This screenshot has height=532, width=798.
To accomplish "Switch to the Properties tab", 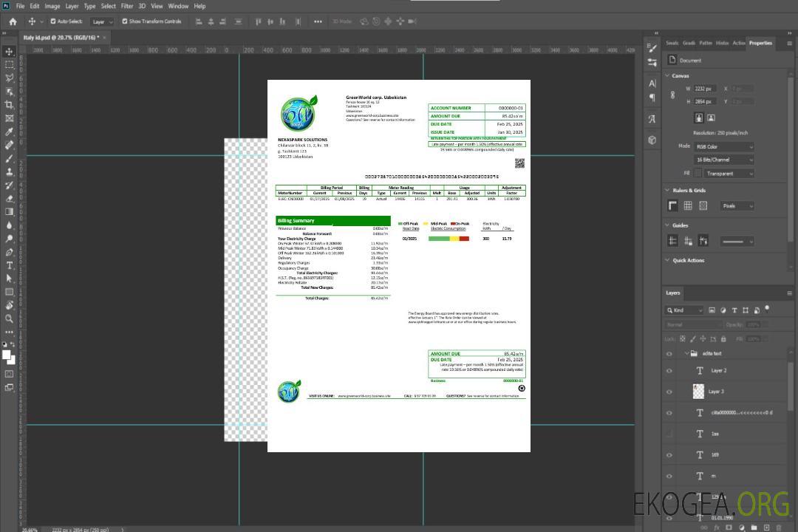I will [x=760, y=43].
